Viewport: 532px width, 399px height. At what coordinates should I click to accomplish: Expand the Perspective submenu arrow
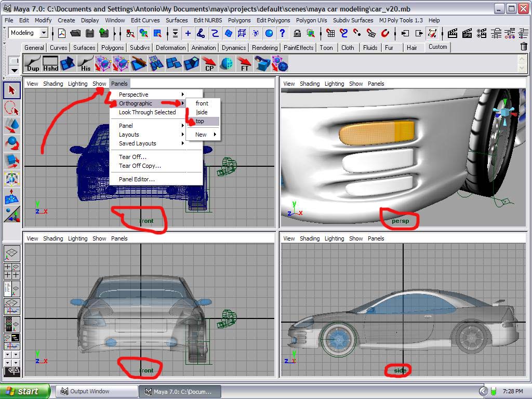[183, 95]
